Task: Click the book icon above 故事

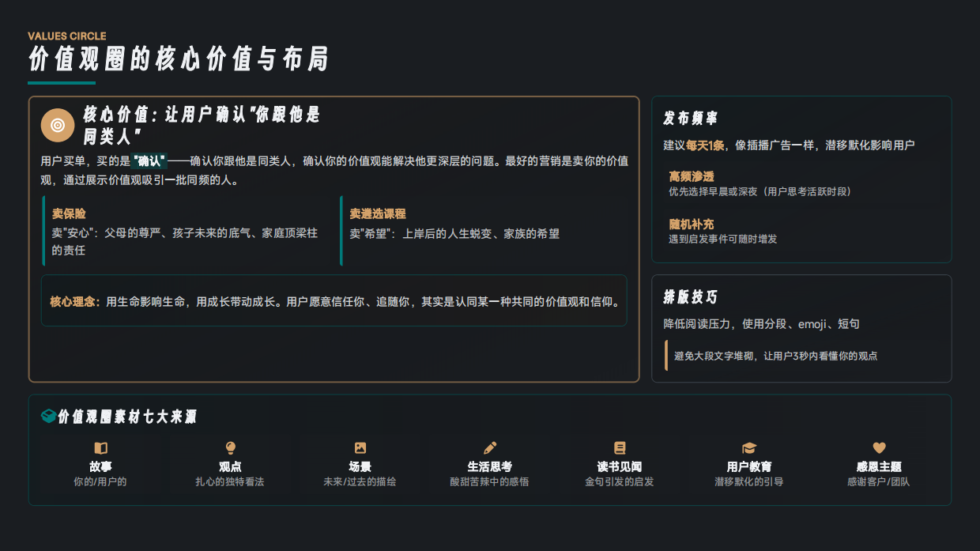Action: [x=100, y=448]
